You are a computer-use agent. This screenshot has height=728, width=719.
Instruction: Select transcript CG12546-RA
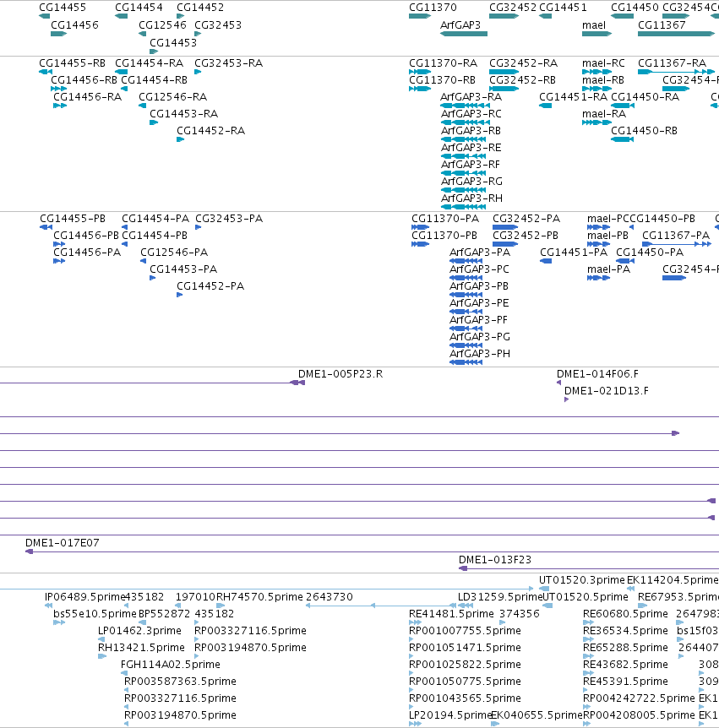click(143, 106)
